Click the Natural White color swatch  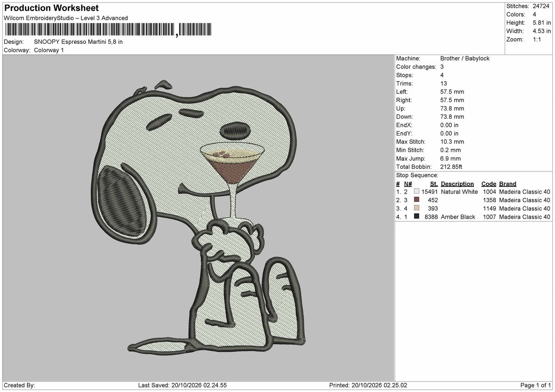tap(417, 192)
